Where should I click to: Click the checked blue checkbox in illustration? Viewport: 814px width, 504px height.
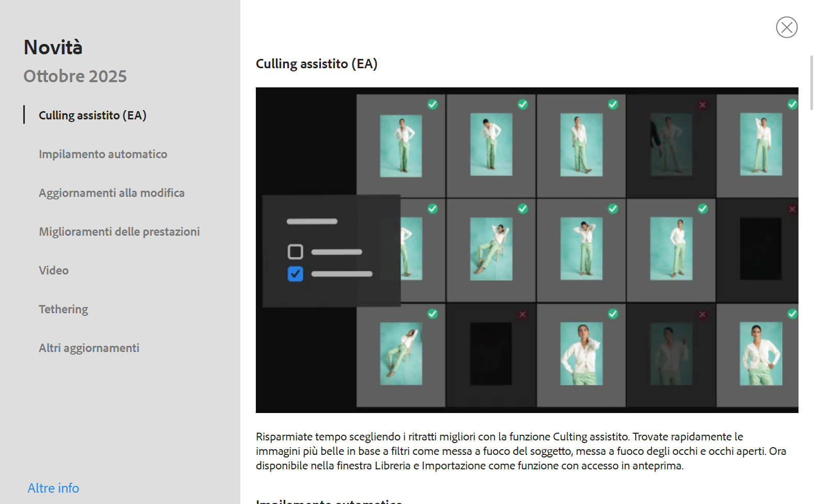pos(295,274)
